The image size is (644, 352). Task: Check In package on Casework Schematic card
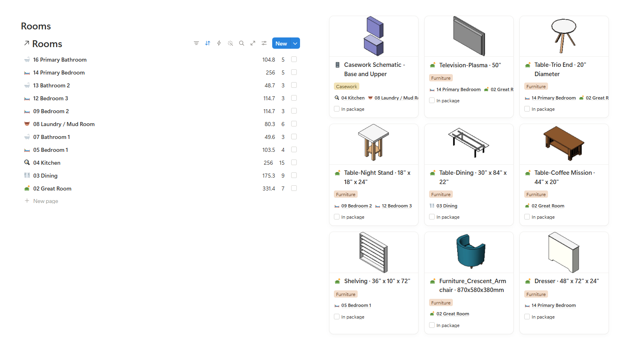(x=337, y=109)
